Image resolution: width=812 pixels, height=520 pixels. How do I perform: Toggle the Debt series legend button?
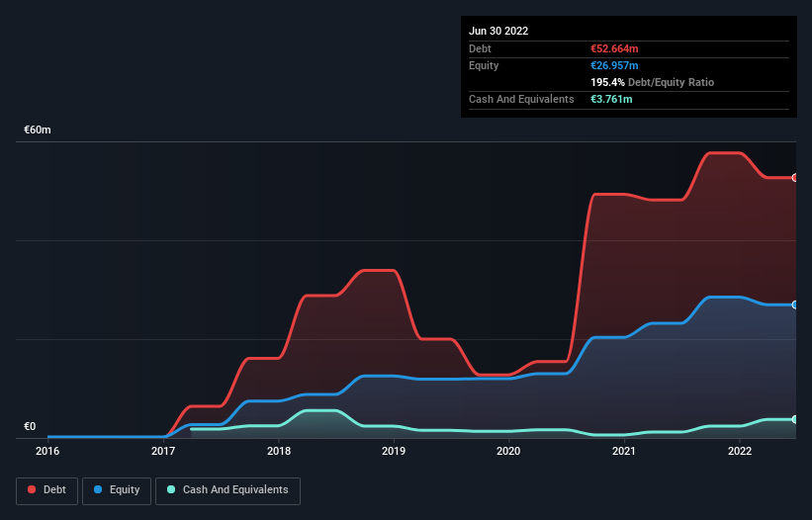pos(47,490)
